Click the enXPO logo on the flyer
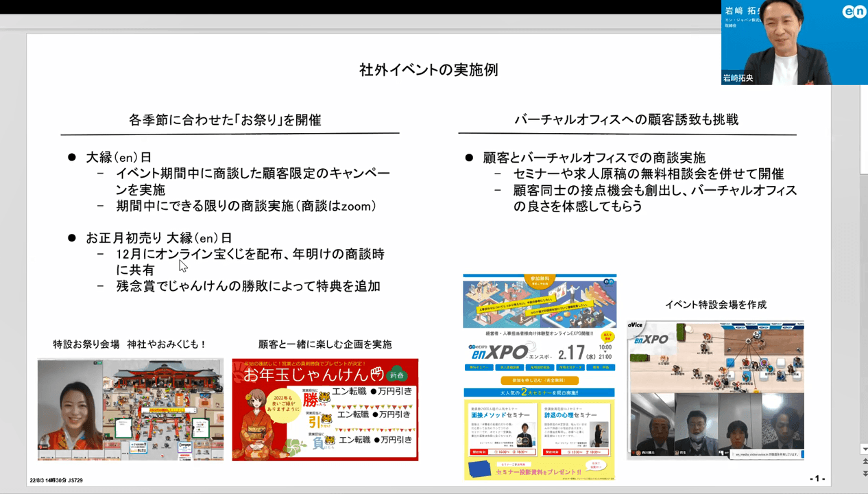Image resolution: width=868 pixels, height=494 pixels. click(500, 351)
